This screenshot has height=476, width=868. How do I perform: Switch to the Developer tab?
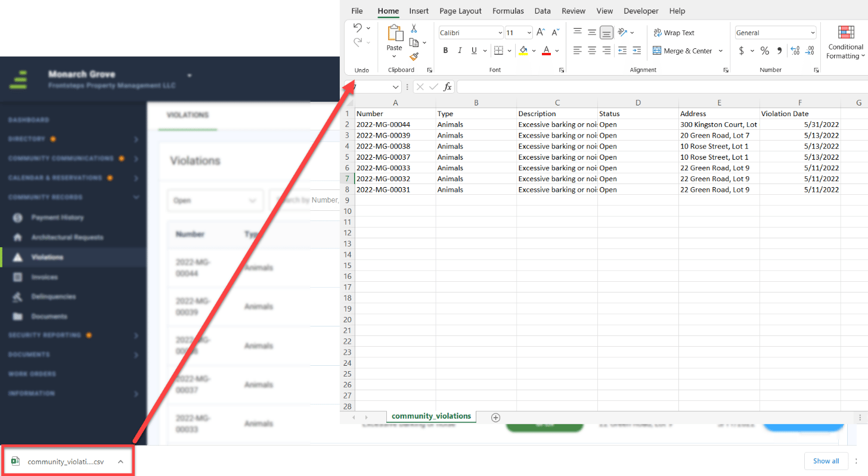click(x=641, y=11)
